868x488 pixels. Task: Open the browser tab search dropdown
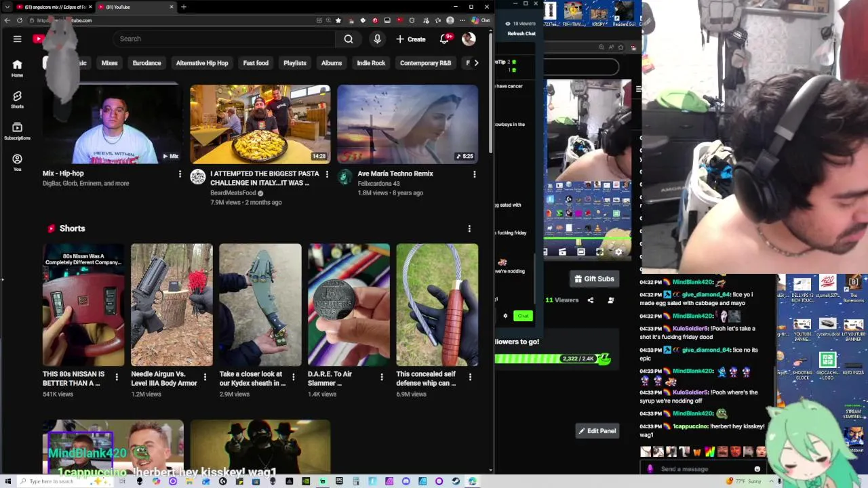pyautogui.click(x=7, y=7)
